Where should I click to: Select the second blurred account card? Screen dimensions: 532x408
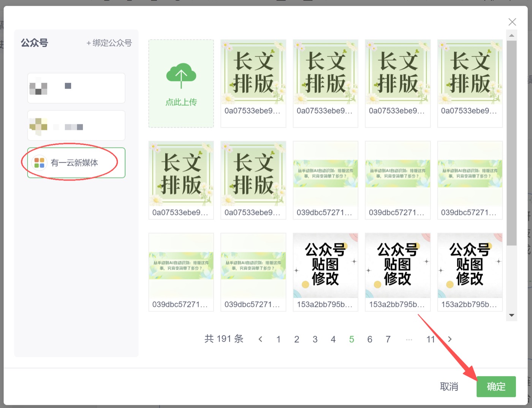point(76,126)
